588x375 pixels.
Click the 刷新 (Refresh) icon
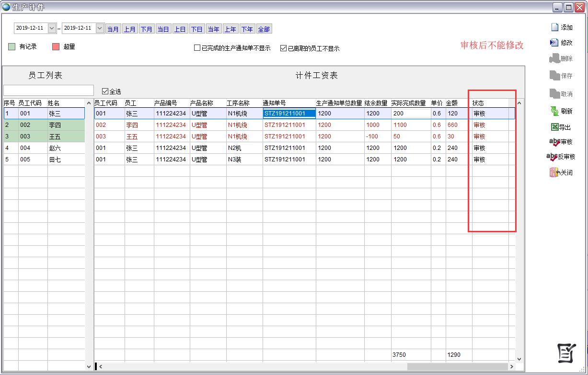[x=554, y=111]
